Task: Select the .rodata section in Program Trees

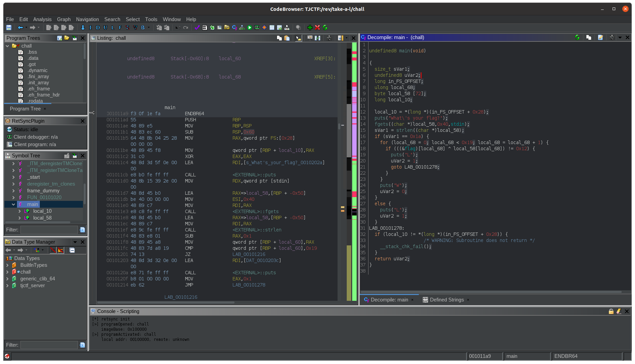Action: 35,101
